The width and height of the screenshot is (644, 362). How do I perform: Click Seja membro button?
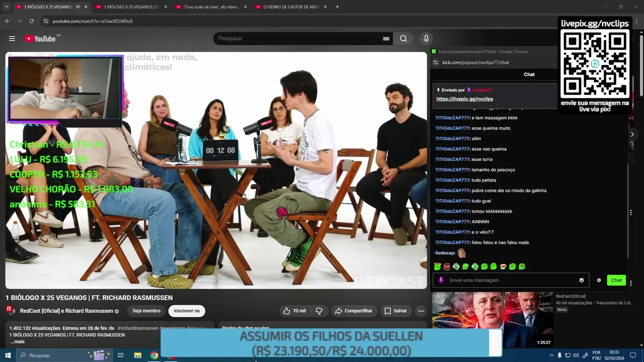(146, 311)
